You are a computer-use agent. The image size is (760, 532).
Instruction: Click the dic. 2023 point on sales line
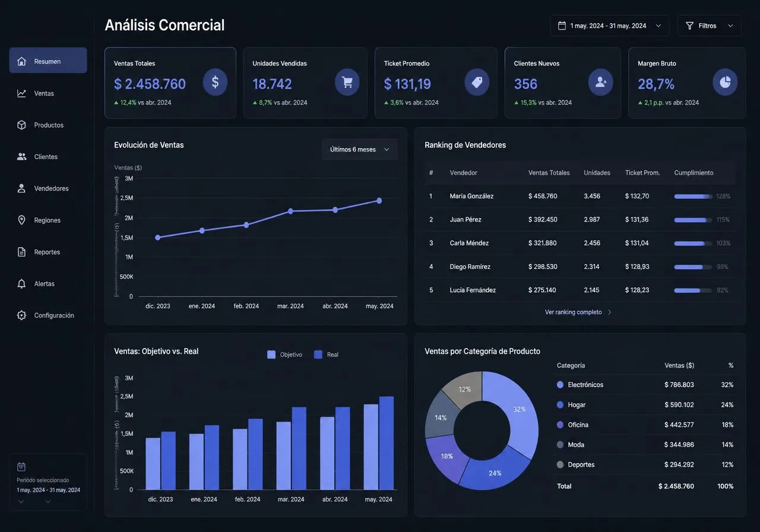(x=157, y=237)
